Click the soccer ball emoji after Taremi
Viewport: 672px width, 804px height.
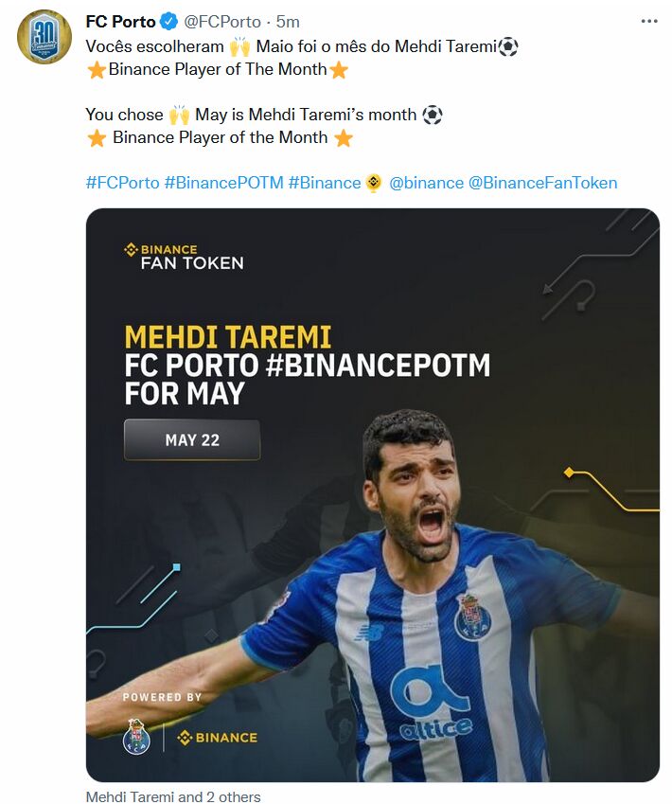pyautogui.click(x=508, y=46)
